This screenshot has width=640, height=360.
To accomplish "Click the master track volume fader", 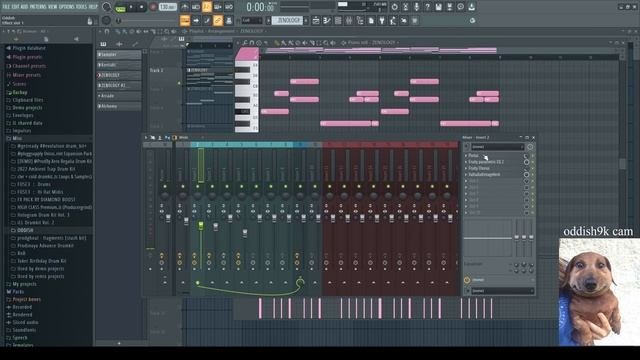I will (168, 218).
